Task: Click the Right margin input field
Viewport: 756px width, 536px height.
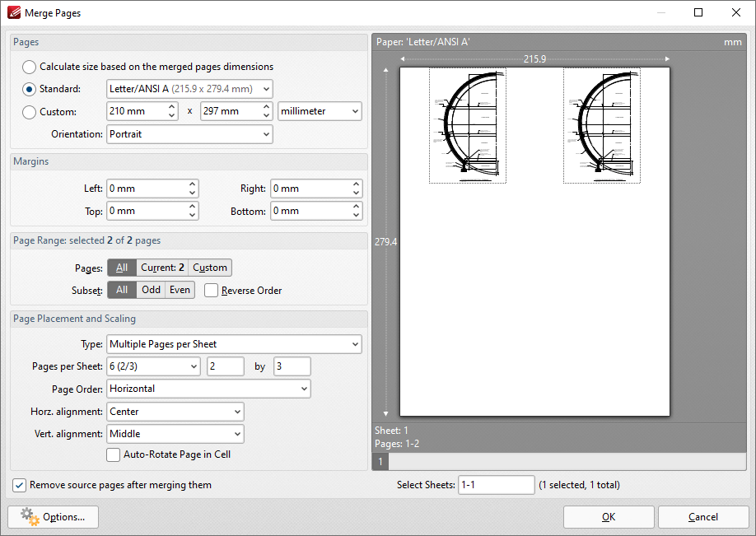Action: coord(311,189)
